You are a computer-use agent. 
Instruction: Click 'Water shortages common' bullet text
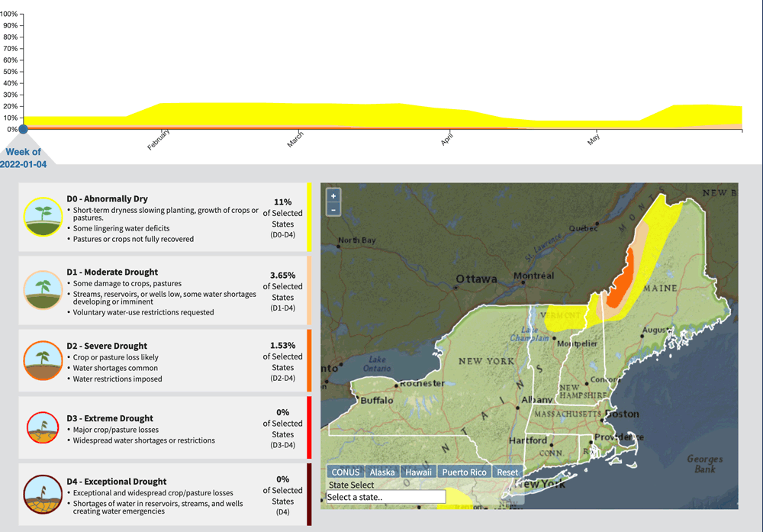[115, 368]
